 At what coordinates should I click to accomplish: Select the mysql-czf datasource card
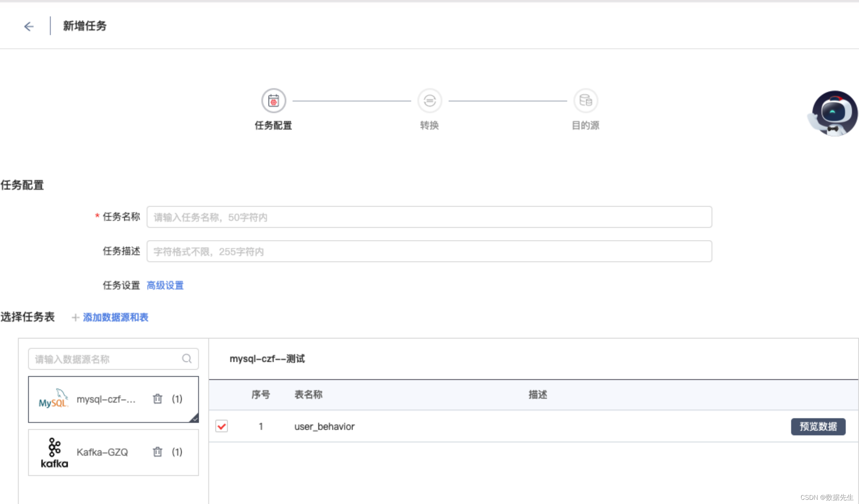(105, 399)
